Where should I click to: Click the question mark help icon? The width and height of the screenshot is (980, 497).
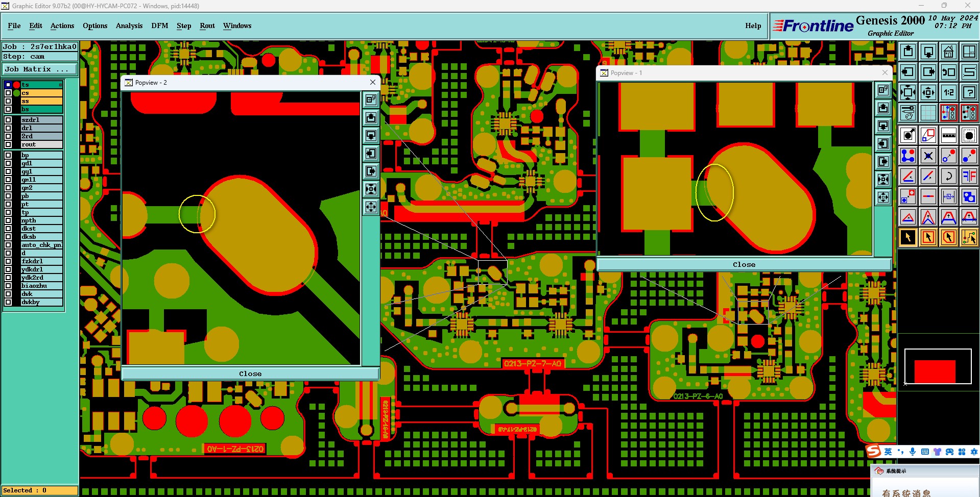coord(969,92)
